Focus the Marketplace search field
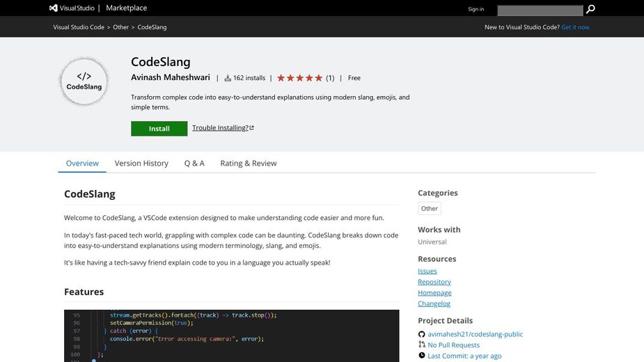Image resolution: width=644 pixels, height=362 pixels. pyautogui.click(x=540, y=10)
